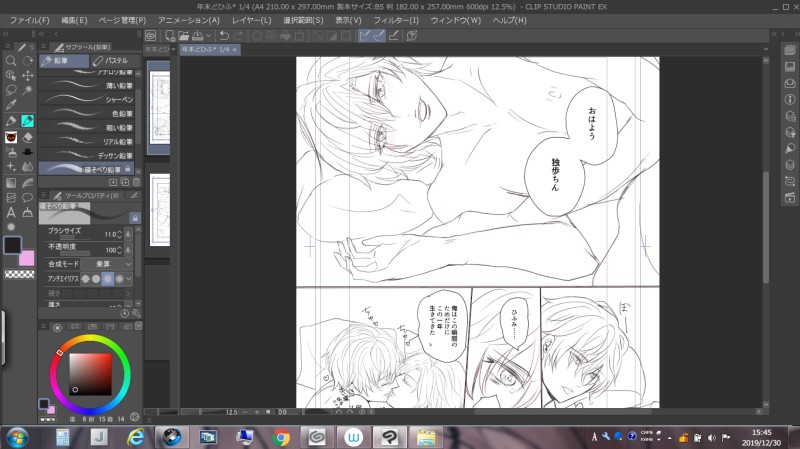Open sub tool detail wrench icon
Viewport: 800px width, 449px height.
136,313
